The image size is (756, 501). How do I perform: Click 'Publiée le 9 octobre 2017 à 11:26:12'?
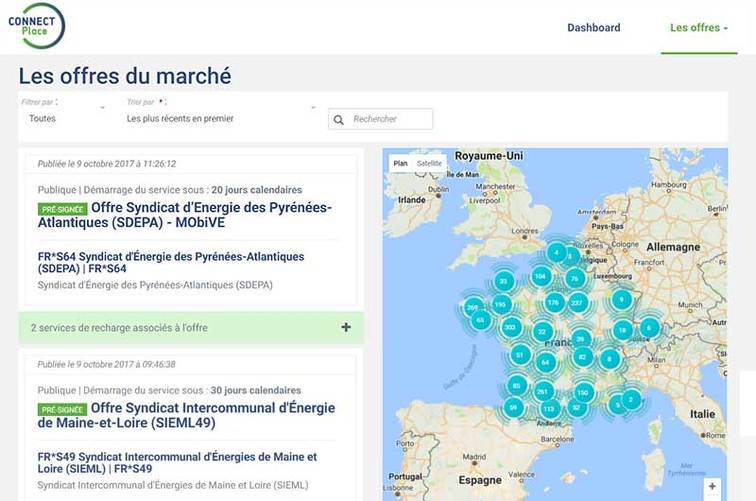[x=107, y=164]
